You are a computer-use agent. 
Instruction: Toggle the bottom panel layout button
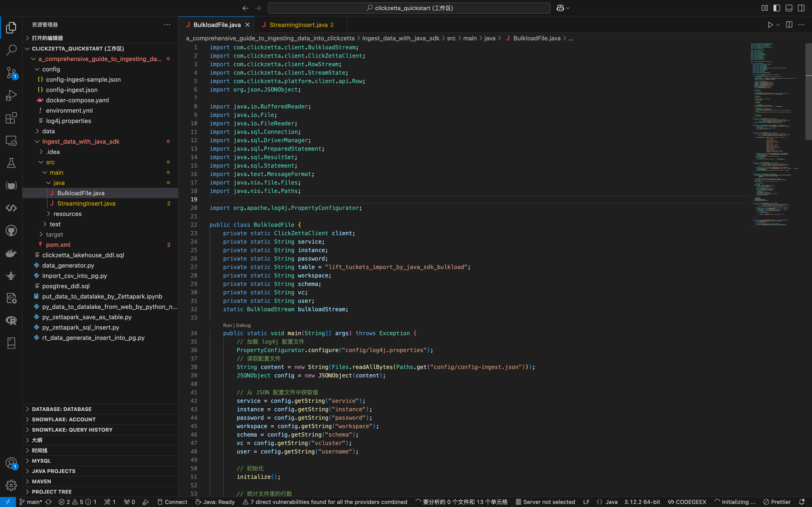[789, 8]
